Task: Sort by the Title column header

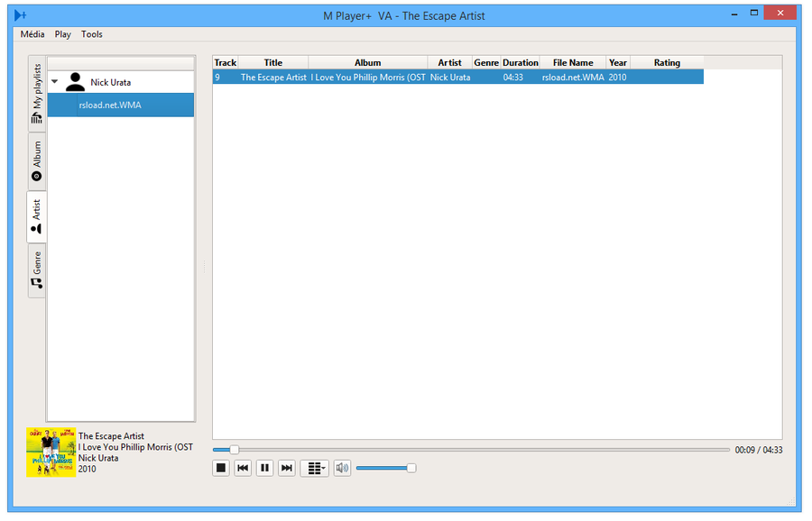Action: pyautogui.click(x=272, y=62)
